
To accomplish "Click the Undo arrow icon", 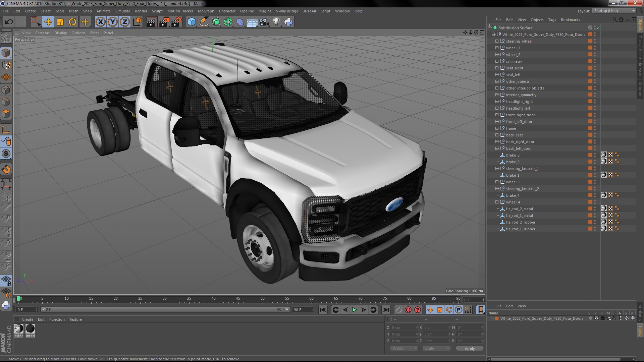I will pyautogui.click(x=9, y=22).
